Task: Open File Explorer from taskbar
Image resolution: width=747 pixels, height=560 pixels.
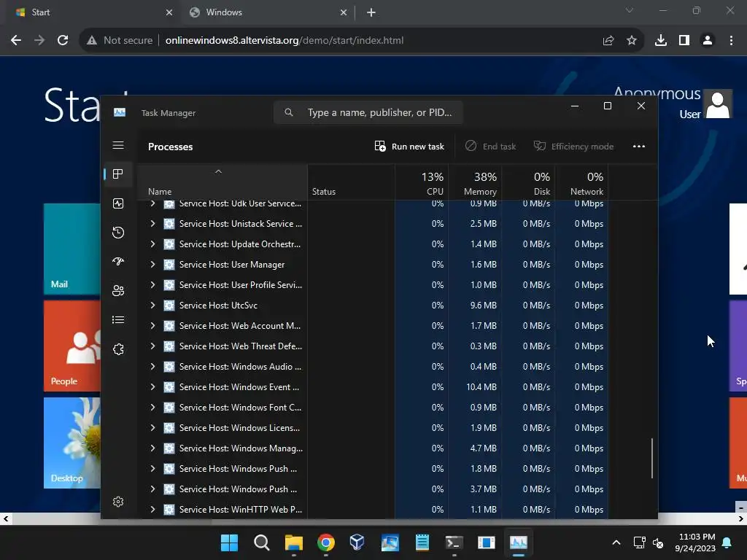Action: (x=294, y=542)
